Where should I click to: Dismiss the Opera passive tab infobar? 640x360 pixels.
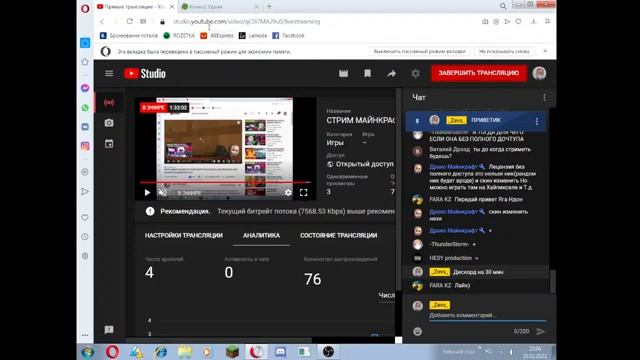point(545,51)
